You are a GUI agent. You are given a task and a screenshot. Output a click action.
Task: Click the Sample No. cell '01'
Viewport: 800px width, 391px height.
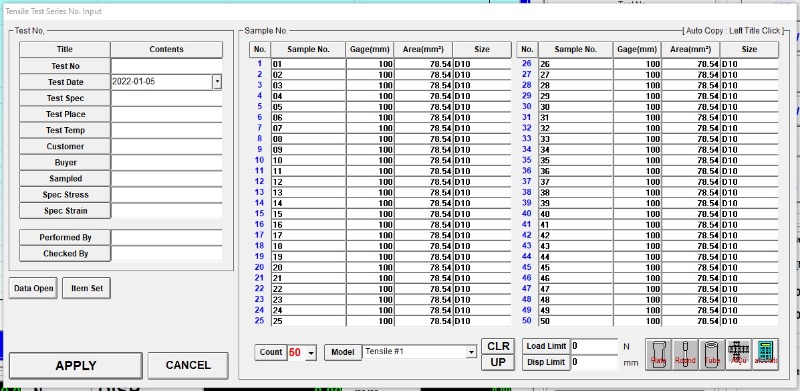pyautogui.click(x=308, y=64)
